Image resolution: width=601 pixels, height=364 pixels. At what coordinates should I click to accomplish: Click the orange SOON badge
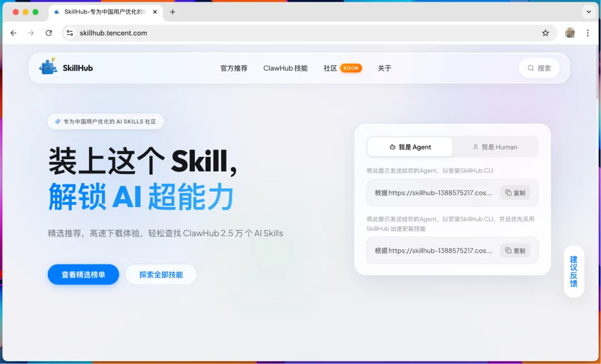point(351,68)
